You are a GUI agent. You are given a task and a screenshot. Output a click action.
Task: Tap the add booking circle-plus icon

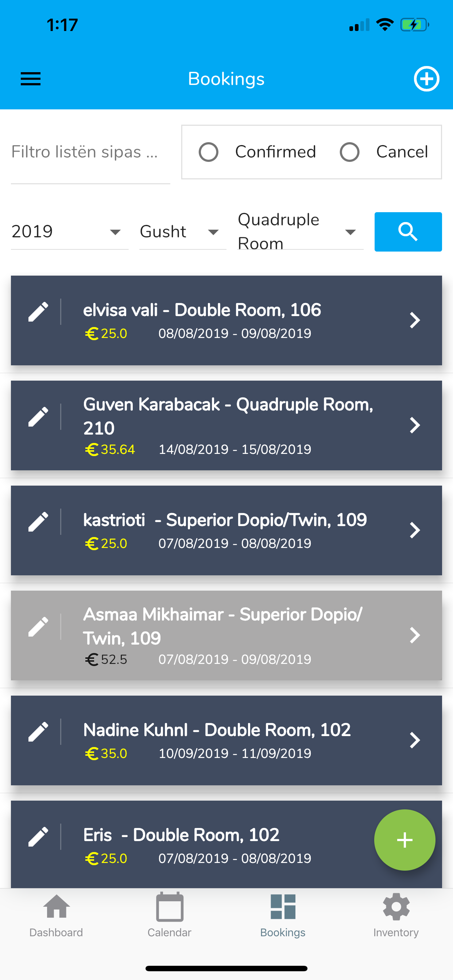[x=426, y=79]
